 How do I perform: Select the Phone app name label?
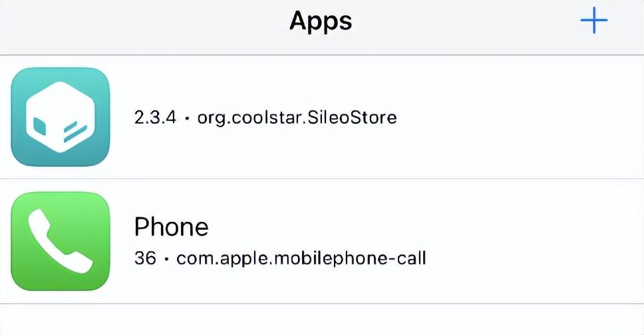click(x=171, y=227)
